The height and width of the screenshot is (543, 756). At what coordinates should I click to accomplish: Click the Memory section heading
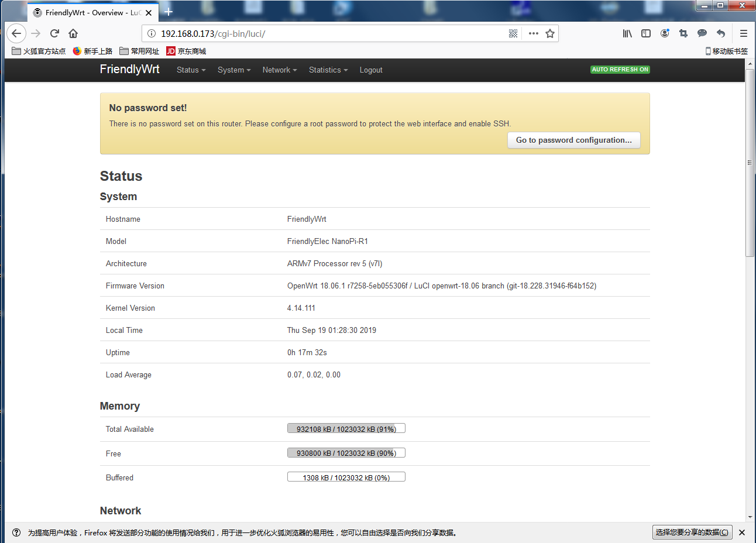point(120,406)
